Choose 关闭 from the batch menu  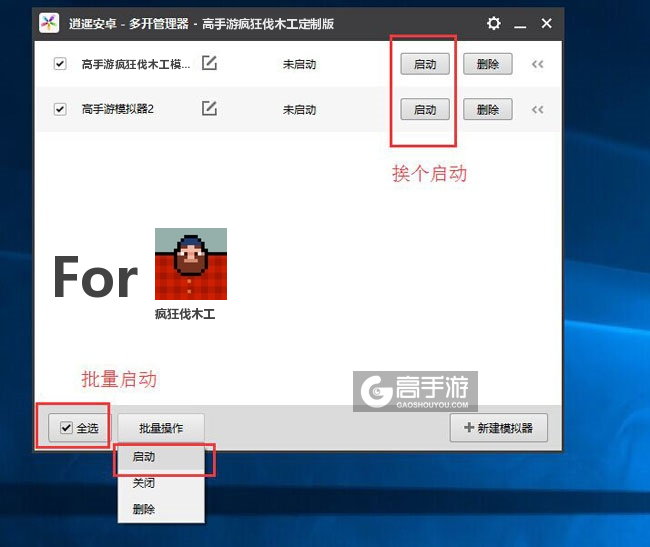tap(161, 483)
